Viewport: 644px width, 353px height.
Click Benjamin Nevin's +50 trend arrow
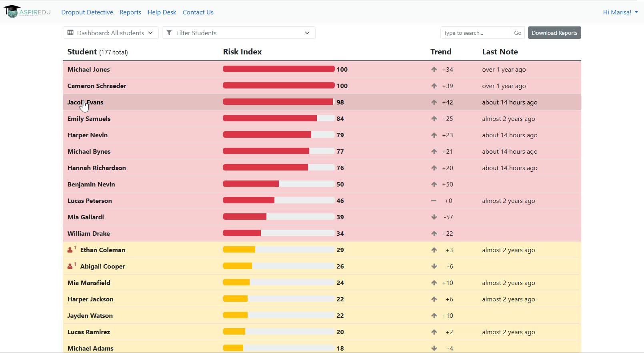[434, 185]
